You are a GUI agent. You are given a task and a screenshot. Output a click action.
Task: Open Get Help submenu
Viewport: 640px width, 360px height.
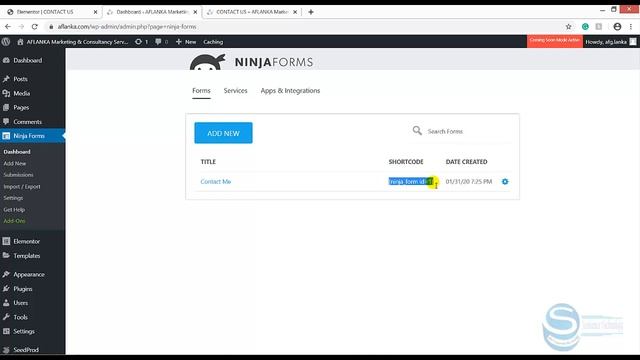(14, 209)
